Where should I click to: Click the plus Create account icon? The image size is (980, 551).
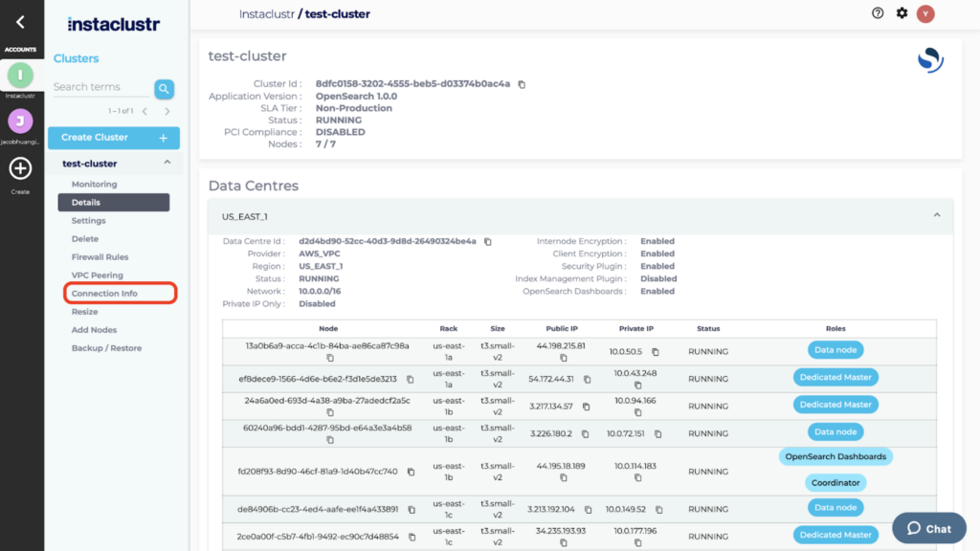[21, 169]
